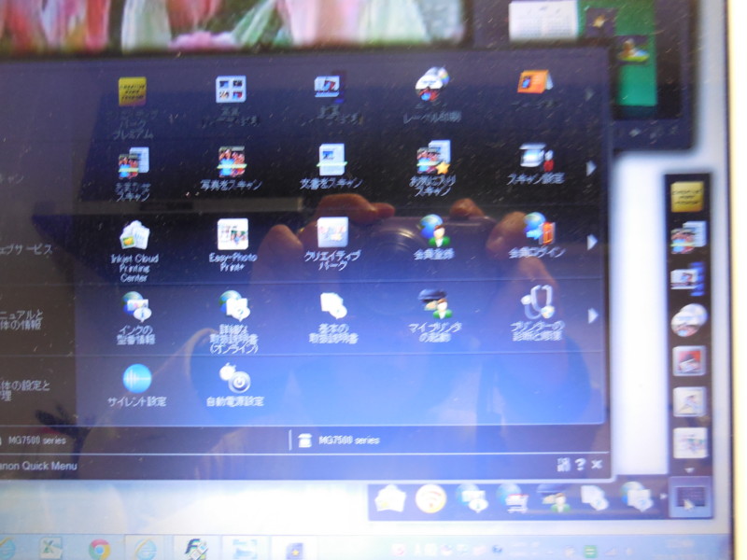This screenshot has height=560, width=747.
Task: Open 自動電源設定 auto power settings
Action: (235, 378)
